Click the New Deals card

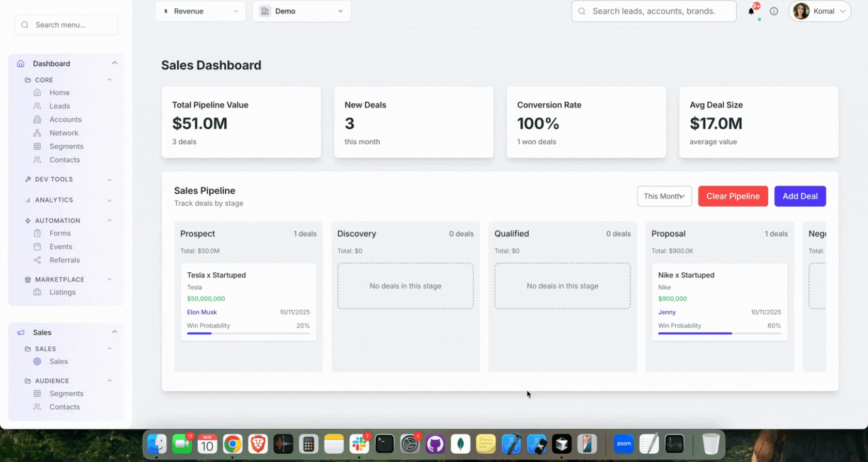[414, 122]
